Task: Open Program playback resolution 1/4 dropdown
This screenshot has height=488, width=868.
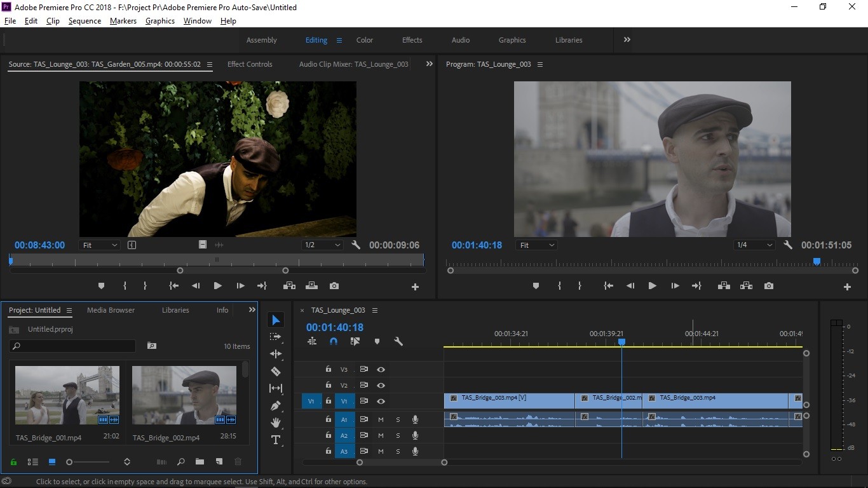Action: click(754, 245)
